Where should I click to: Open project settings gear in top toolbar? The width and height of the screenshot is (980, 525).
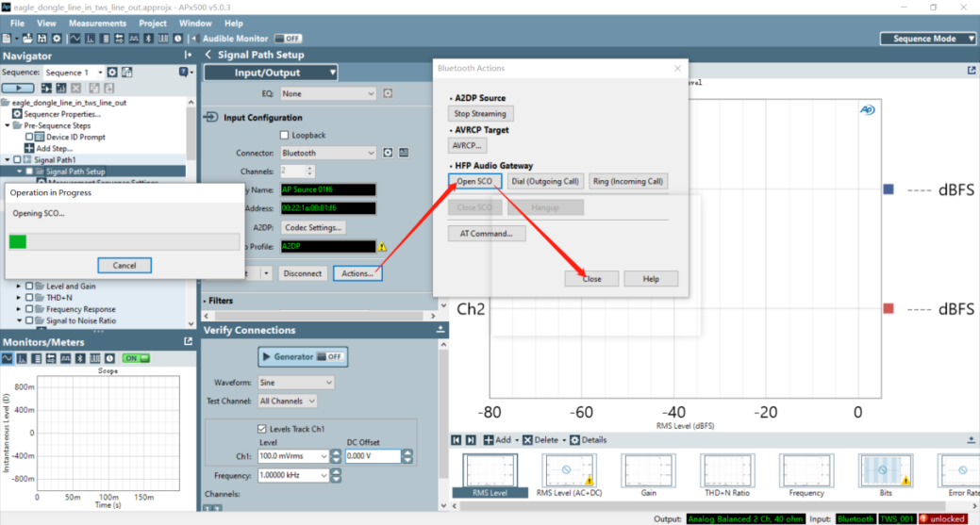coord(57,39)
